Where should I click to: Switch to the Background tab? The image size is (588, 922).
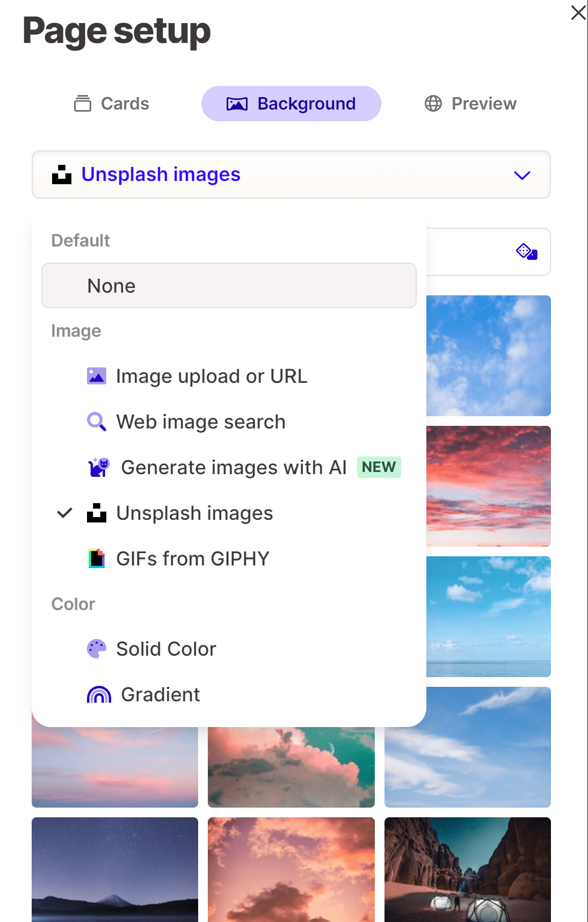291,104
